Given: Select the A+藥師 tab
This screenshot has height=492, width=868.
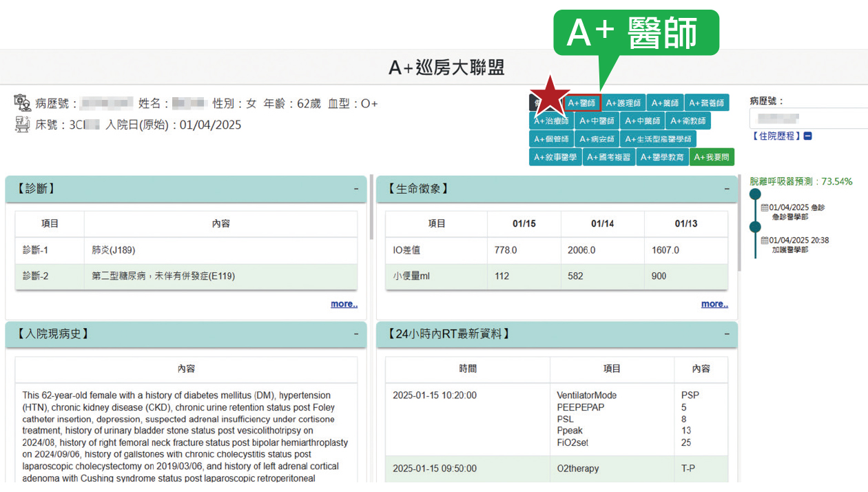Looking at the screenshot, I should 665,103.
